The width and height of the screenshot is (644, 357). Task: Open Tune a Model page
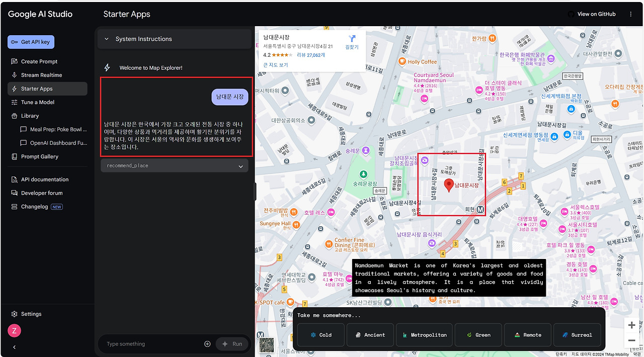click(38, 102)
